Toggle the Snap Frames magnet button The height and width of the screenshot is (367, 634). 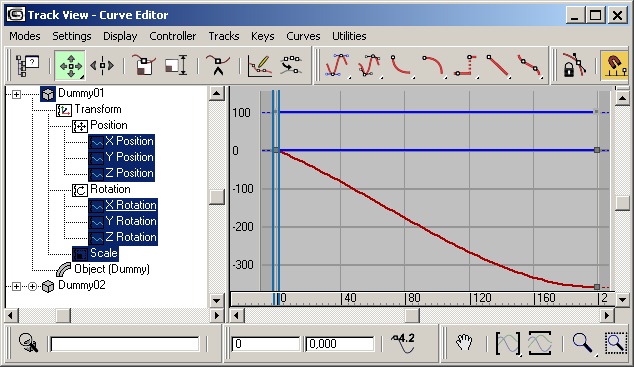coord(614,65)
